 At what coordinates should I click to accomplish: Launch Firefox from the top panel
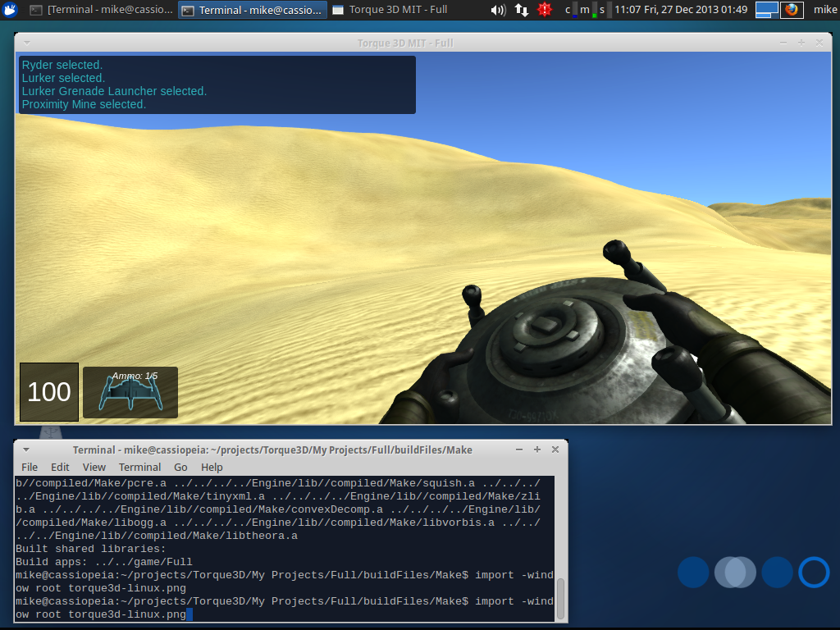792,10
